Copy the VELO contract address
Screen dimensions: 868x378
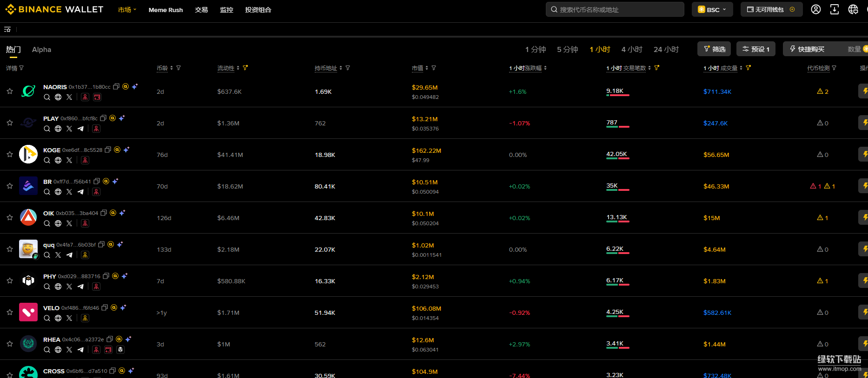click(x=105, y=307)
